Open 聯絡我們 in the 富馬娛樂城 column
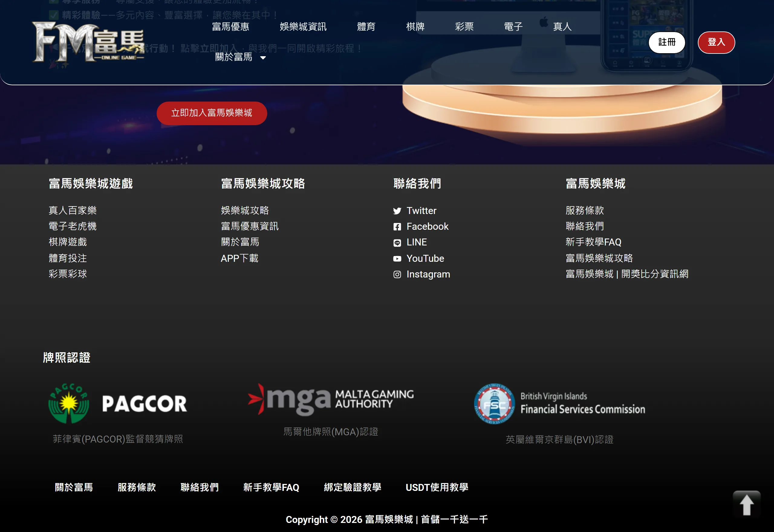 click(x=585, y=226)
